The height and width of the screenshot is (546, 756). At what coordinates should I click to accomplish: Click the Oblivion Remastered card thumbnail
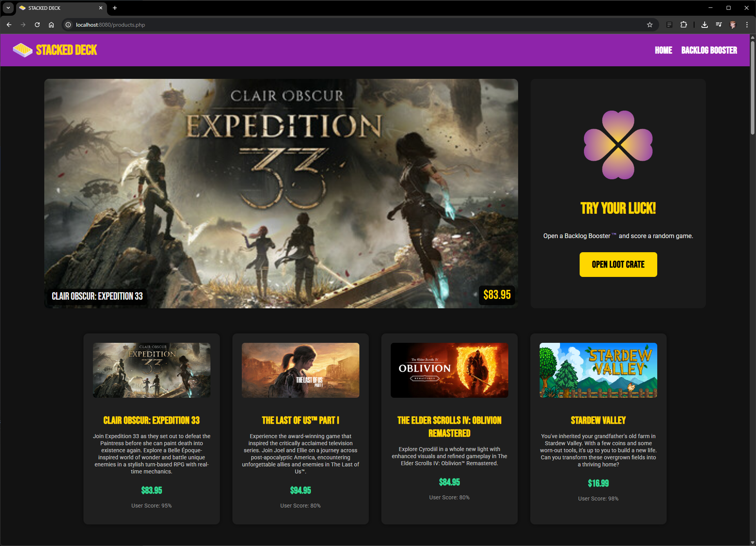450,370
